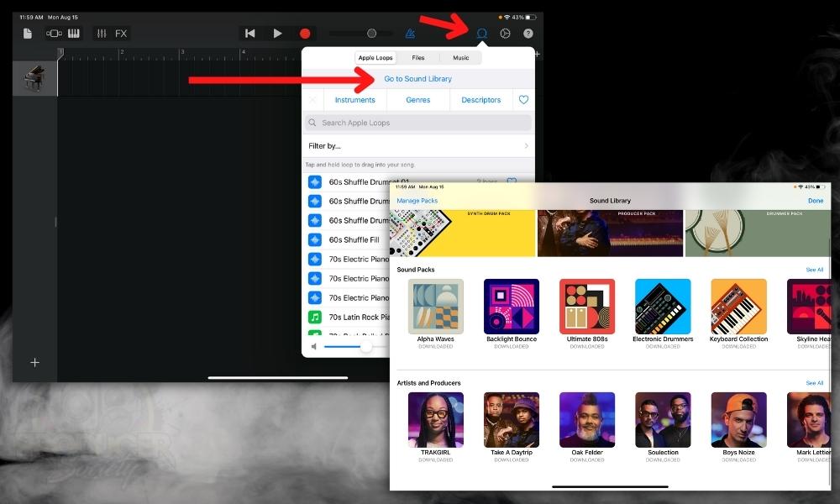This screenshot has height=504, width=840.
Task: Open GarageBand song settings gear
Action: tap(506, 33)
